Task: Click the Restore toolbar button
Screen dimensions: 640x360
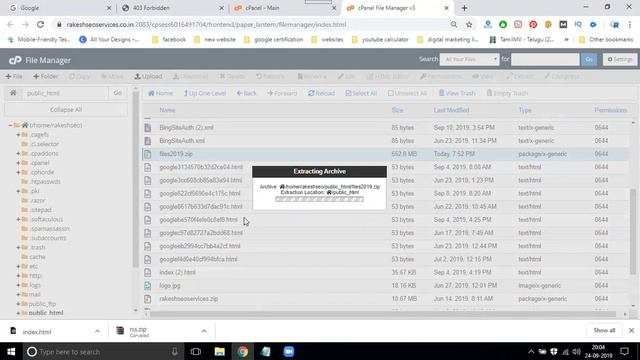Action: pyautogui.click(x=270, y=76)
